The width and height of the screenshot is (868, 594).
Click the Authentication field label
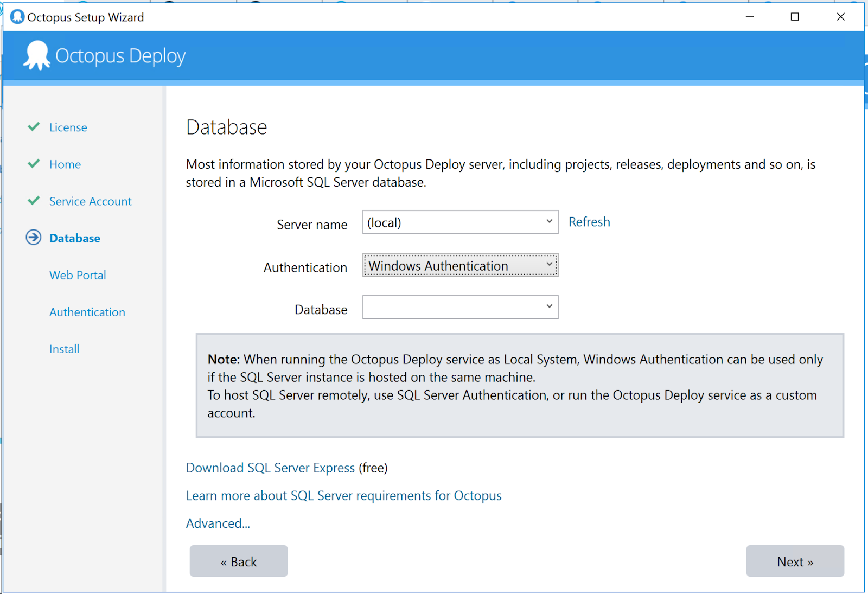point(305,267)
